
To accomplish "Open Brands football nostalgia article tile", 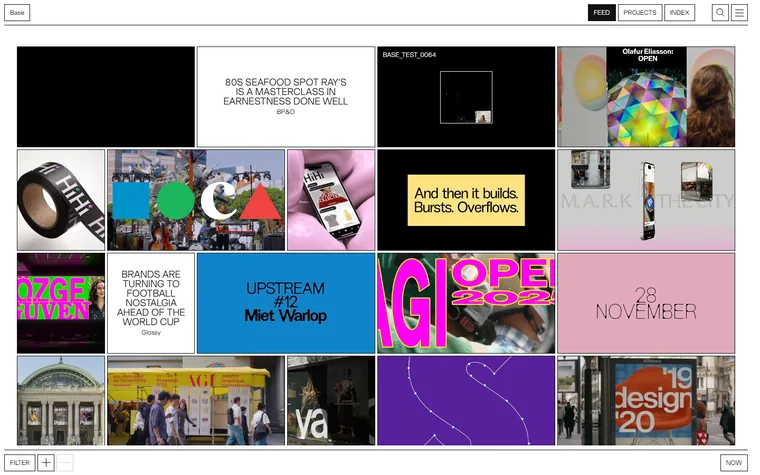I will (151, 303).
